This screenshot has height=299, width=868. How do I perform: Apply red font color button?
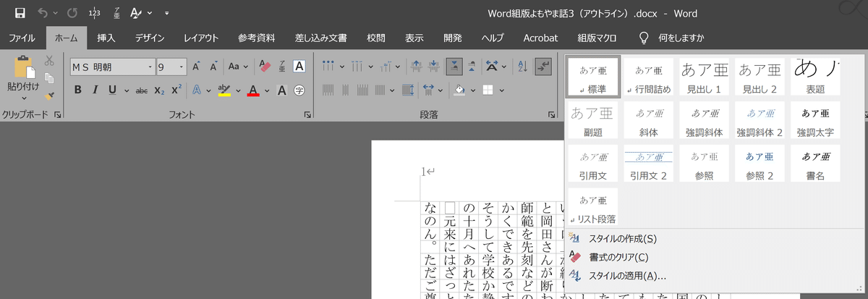pyautogui.click(x=253, y=90)
